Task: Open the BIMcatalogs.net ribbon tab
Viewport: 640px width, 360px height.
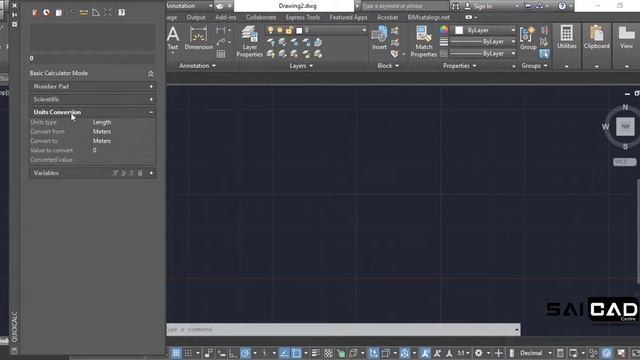Action: pos(429,17)
